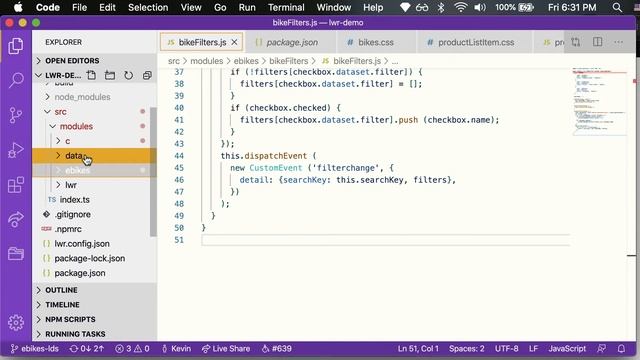Open the Search view in activity bar
Viewport: 640px width, 360px height.
click(16, 80)
